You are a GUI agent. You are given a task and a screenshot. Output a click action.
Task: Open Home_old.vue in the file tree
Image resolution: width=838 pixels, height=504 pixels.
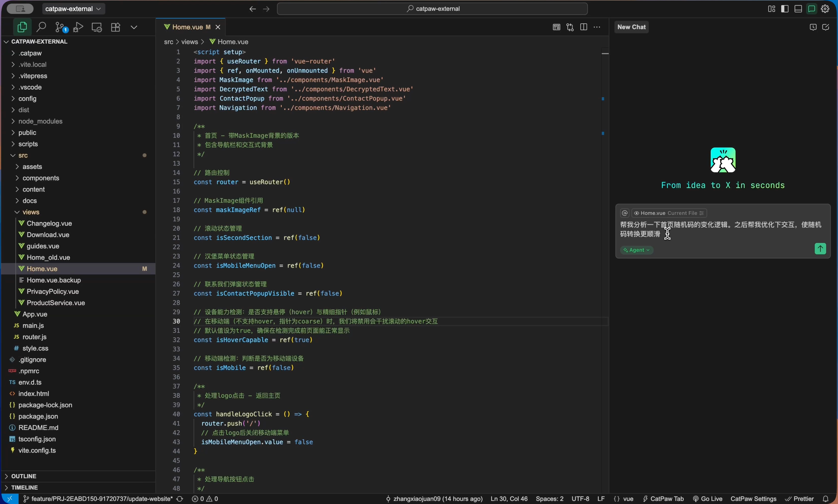(48, 258)
